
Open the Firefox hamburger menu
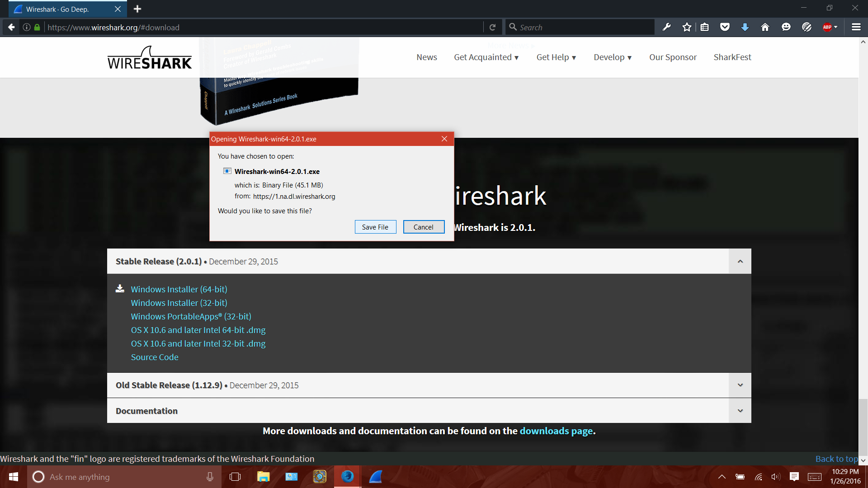(856, 27)
